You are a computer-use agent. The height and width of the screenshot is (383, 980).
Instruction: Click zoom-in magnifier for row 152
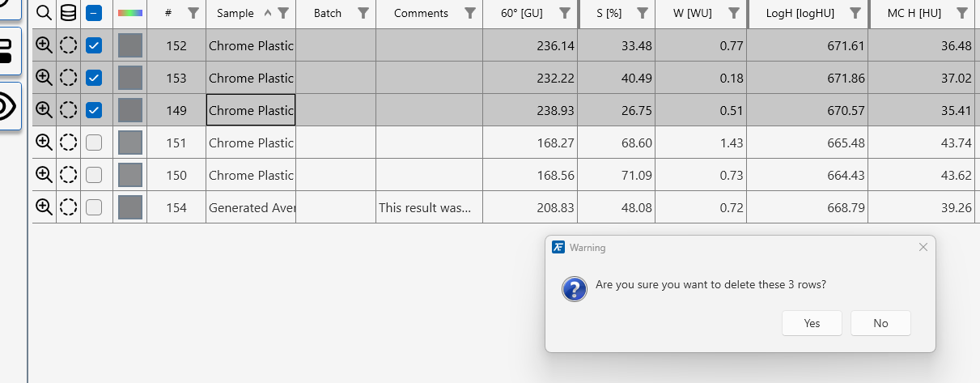tap(44, 45)
